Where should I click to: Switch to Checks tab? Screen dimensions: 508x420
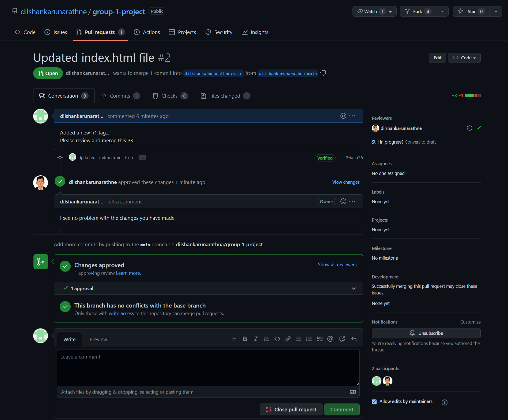(x=170, y=96)
